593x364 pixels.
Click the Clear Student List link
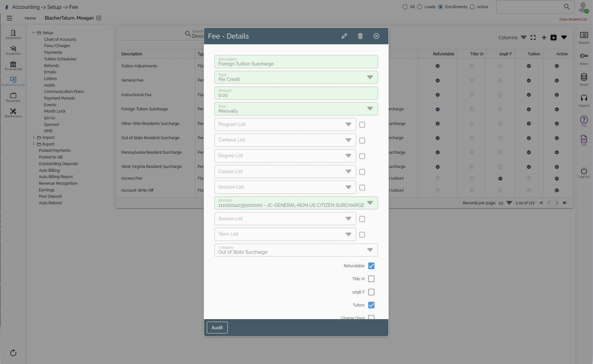coord(573,19)
